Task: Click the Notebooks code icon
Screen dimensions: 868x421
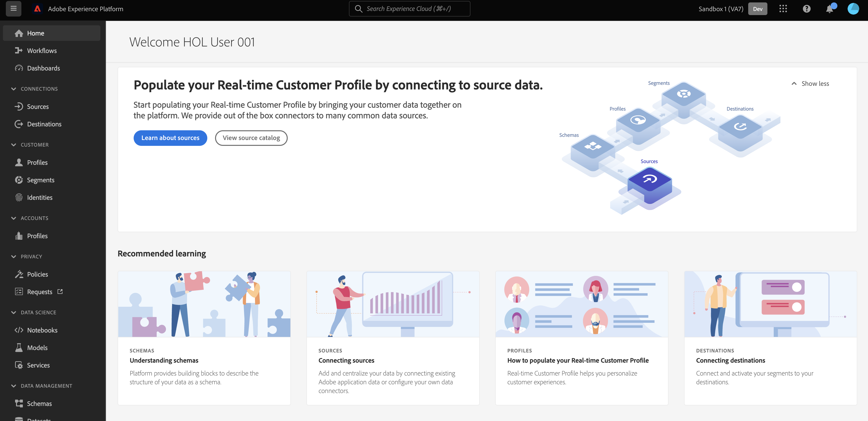Action: coord(19,330)
